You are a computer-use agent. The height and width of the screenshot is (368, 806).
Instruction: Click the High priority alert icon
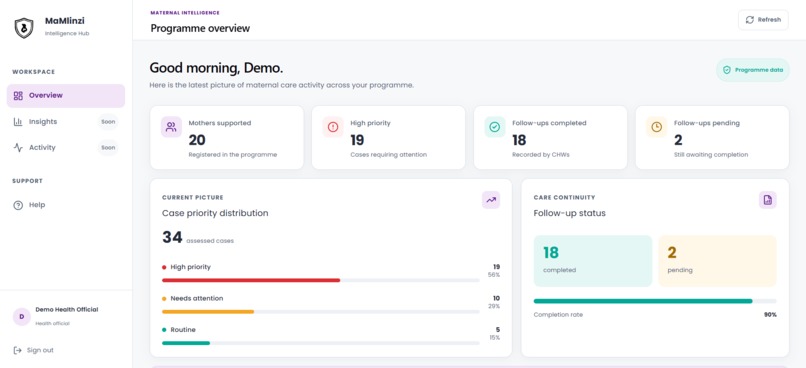(333, 127)
